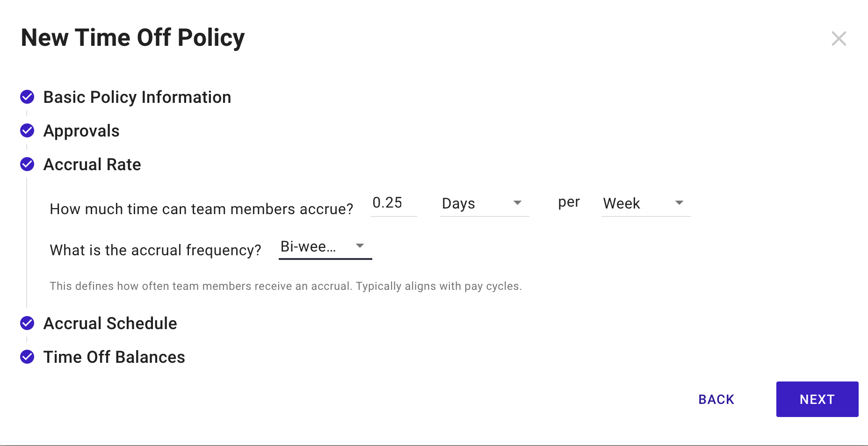Screen dimensions: 868x446
Task: Click the Approvals step checkmark icon
Action: (x=27, y=131)
